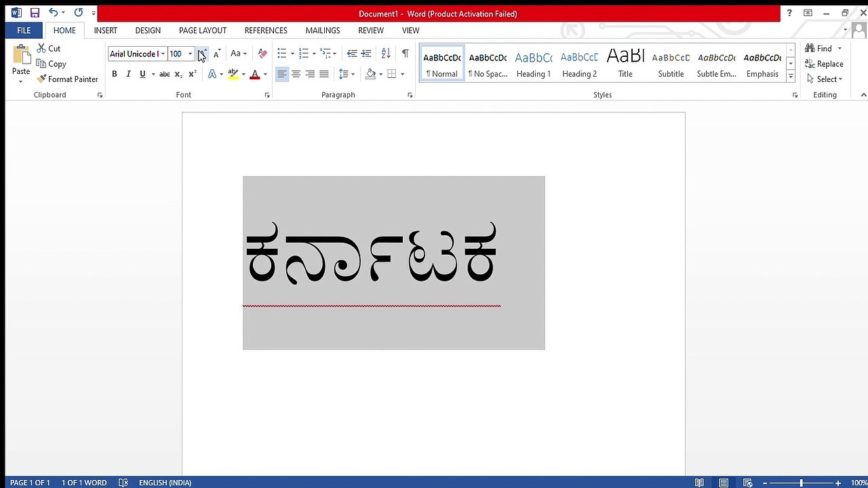Switch to Print Layout view
Image resolution: width=868 pixels, height=488 pixels.
(724, 483)
